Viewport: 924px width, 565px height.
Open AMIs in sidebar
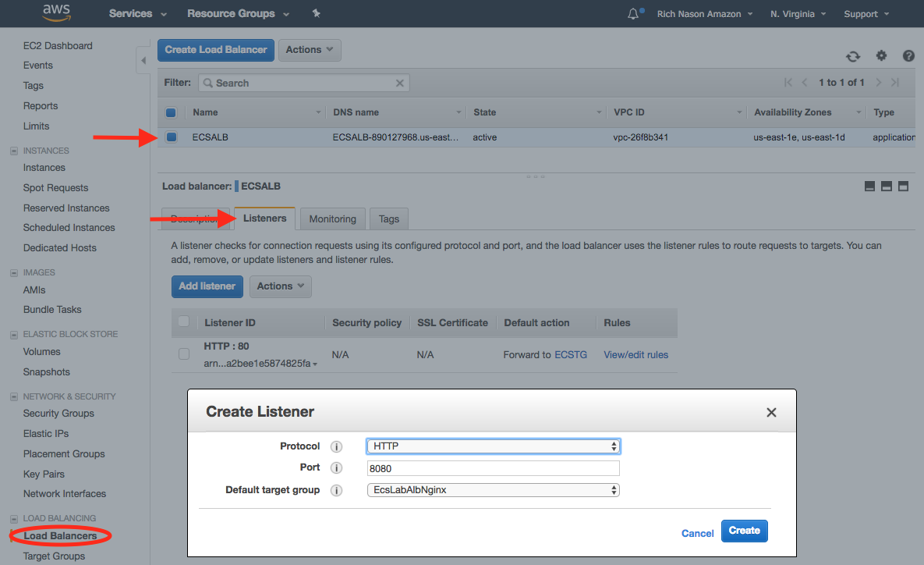(34, 290)
